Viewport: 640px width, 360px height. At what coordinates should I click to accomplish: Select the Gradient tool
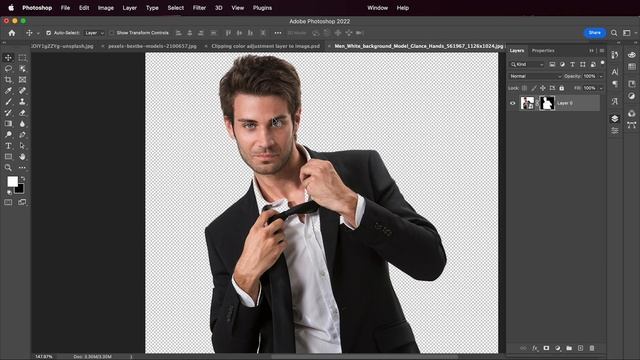8,124
